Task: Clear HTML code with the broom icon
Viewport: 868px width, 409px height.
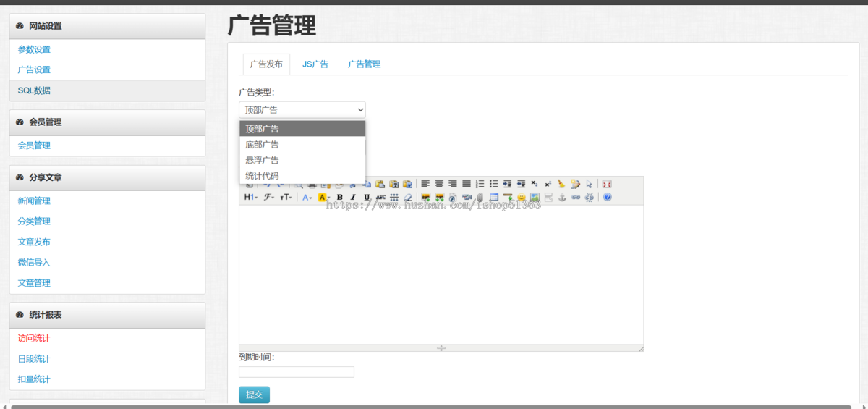Action: 561,184
